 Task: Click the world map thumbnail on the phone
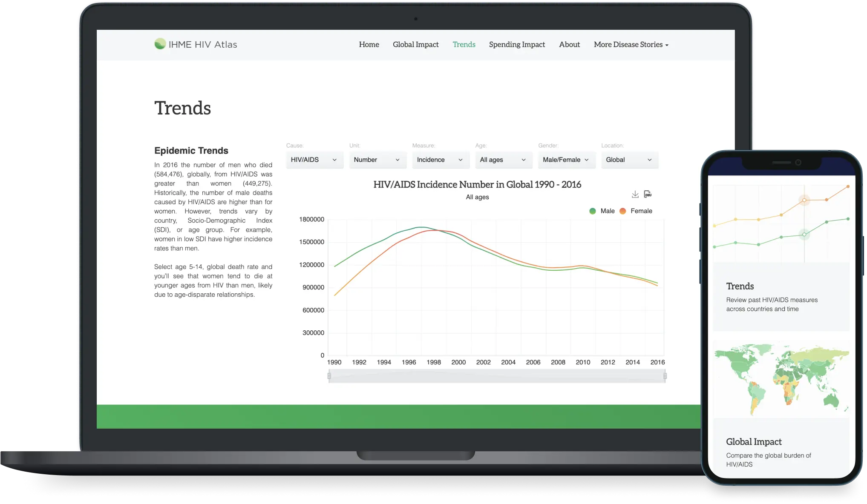coord(781,379)
